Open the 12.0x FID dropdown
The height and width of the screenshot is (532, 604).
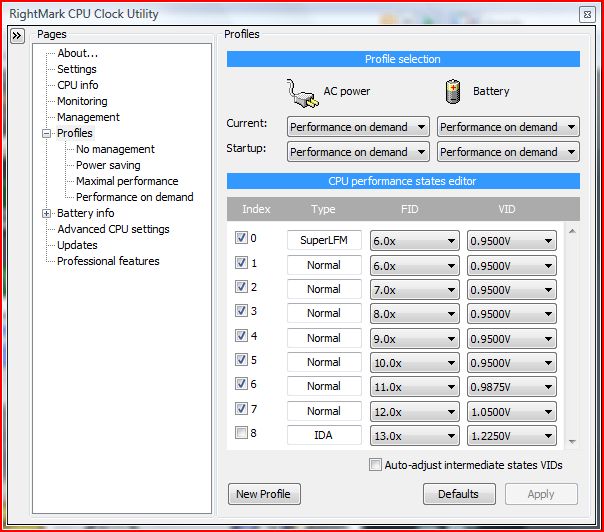click(414, 412)
